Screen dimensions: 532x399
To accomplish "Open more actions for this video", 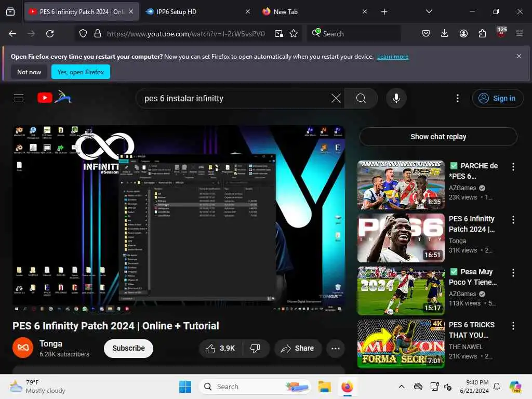I will point(336,349).
